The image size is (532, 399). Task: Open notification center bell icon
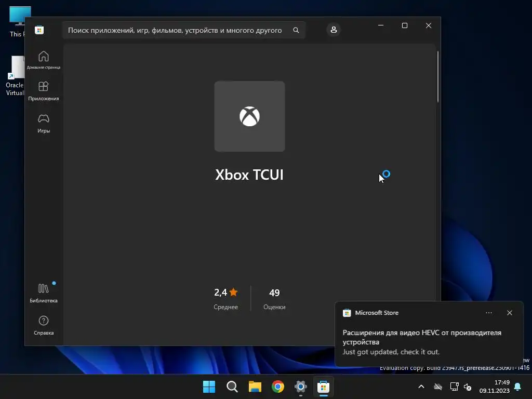518,387
